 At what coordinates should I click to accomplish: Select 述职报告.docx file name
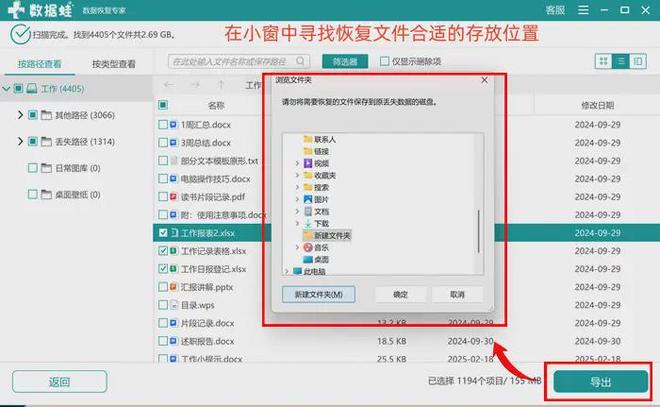pyautogui.click(x=208, y=341)
